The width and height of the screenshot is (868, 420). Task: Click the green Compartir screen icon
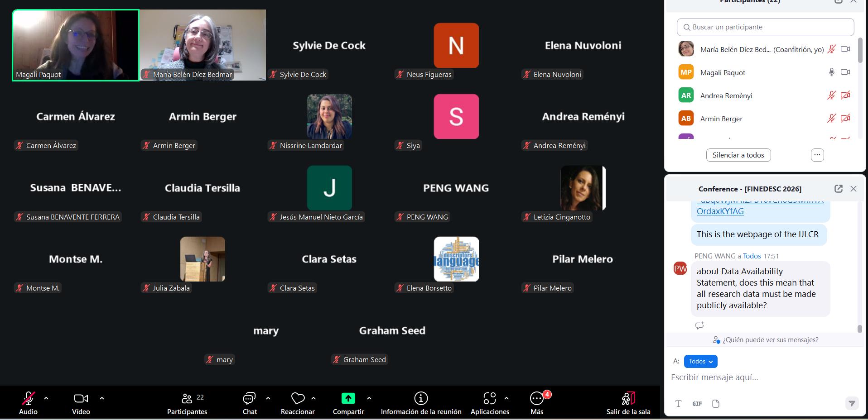point(348,399)
